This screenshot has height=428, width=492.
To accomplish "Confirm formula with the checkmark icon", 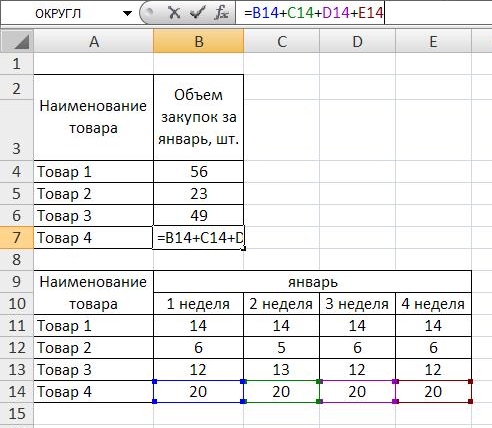I will [x=197, y=13].
